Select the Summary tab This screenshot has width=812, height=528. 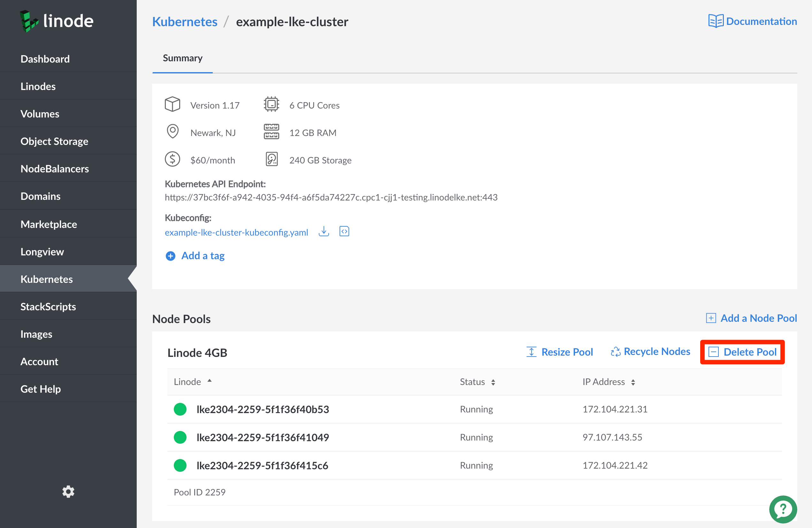[182, 58]
